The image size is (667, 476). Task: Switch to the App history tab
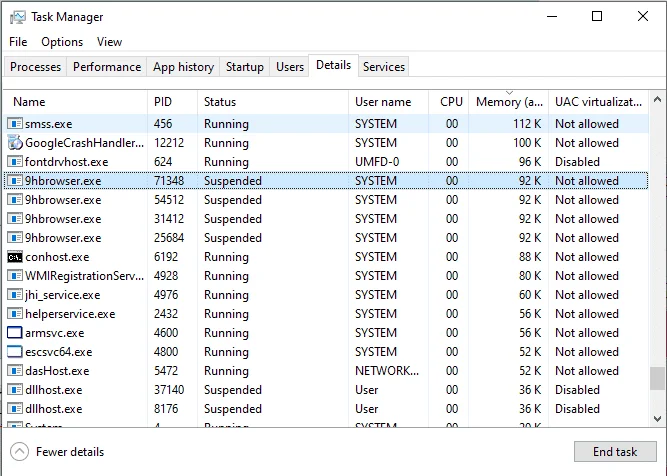(183, 67)
